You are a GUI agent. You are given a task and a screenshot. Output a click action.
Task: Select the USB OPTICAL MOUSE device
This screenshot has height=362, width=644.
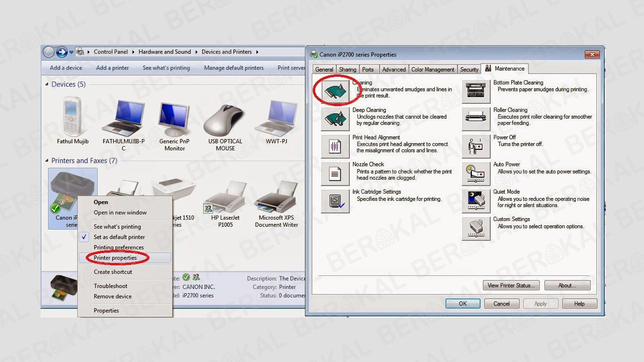pyautogui.click(x=225, y=125)
